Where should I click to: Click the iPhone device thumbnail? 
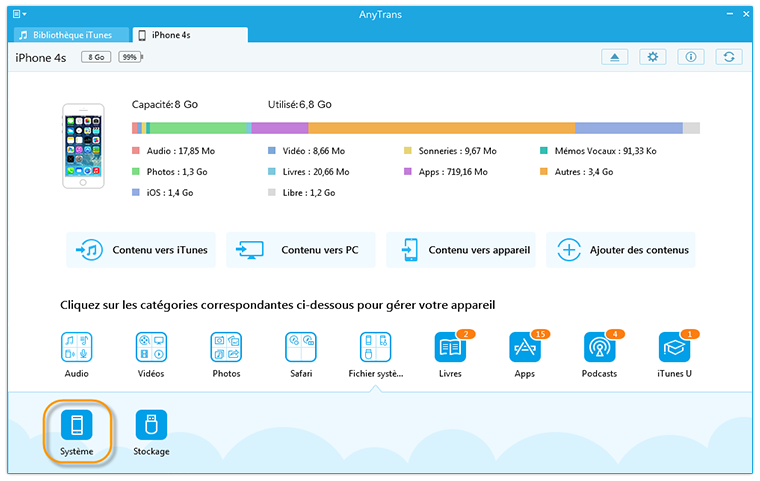point(83,146)
